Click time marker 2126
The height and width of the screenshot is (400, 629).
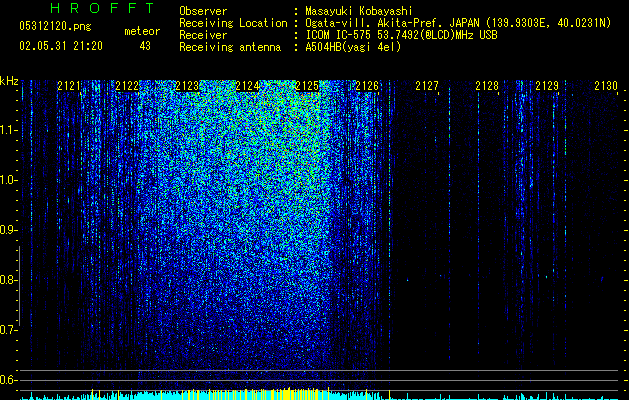coord(367,86)
